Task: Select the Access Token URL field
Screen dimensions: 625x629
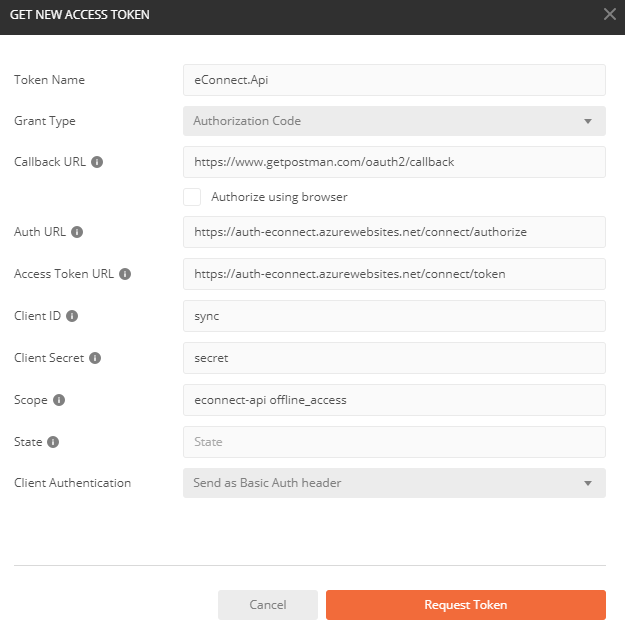Action: pyautogui.click(x=394, y=274)
